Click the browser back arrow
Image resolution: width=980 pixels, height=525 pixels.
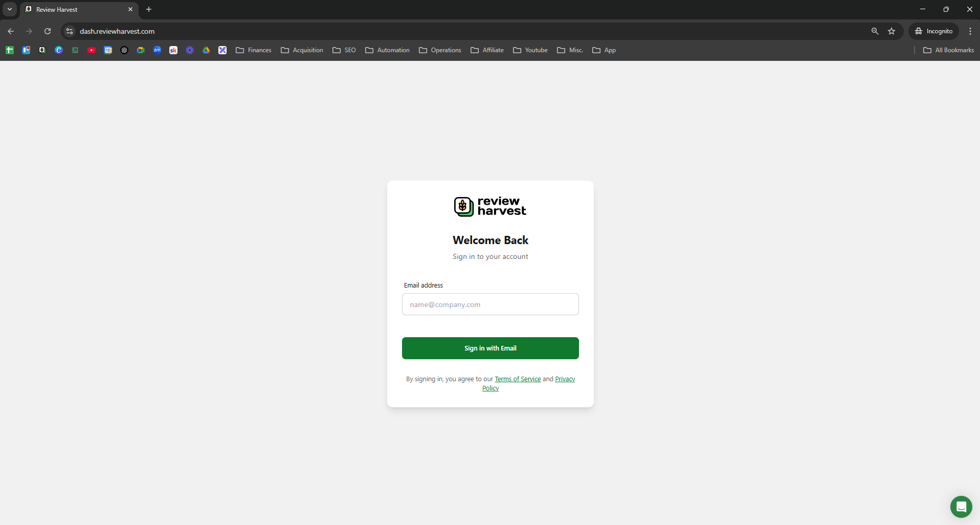click(x=11, y=31)
